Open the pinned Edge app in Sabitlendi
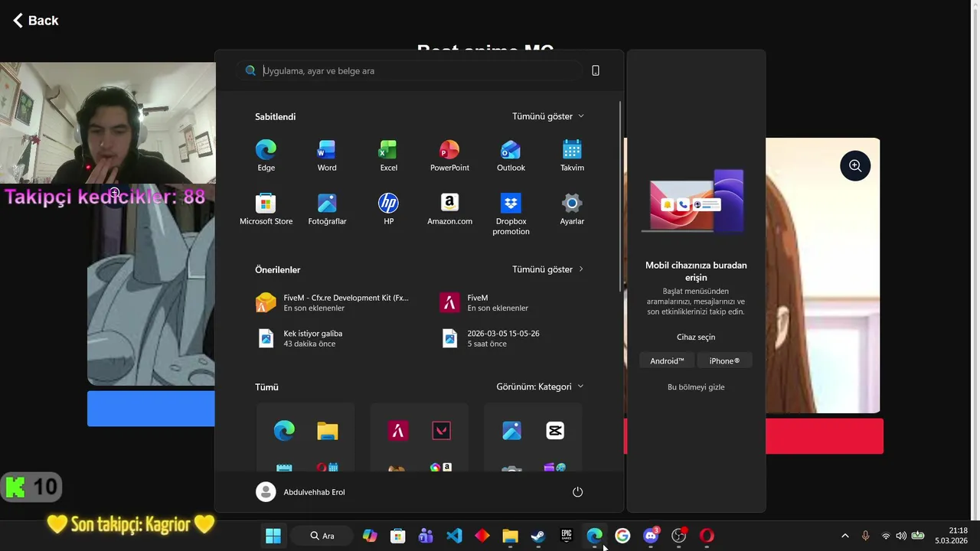 (266, 155)
